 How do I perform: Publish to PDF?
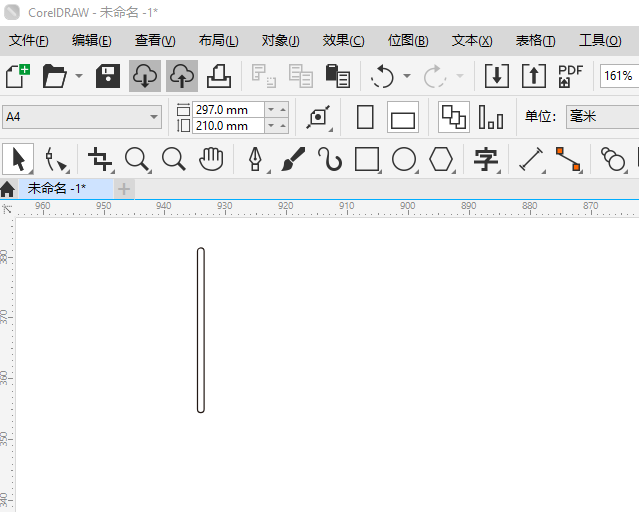click(571, 76)
